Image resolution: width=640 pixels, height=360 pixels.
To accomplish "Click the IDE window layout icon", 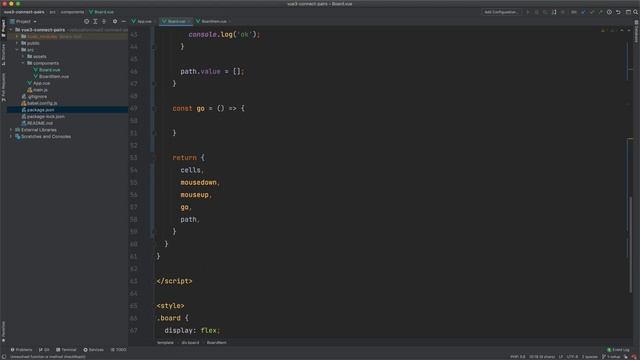I will click(628, 12).
